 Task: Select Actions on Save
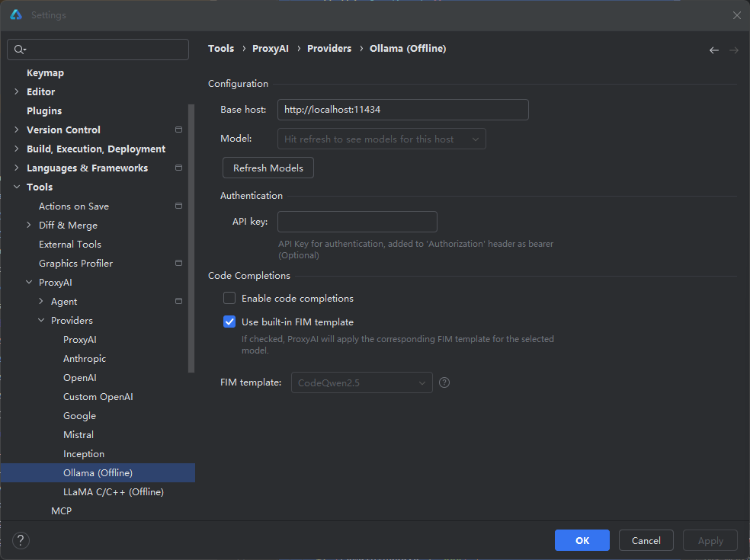(x=74, y=206)
